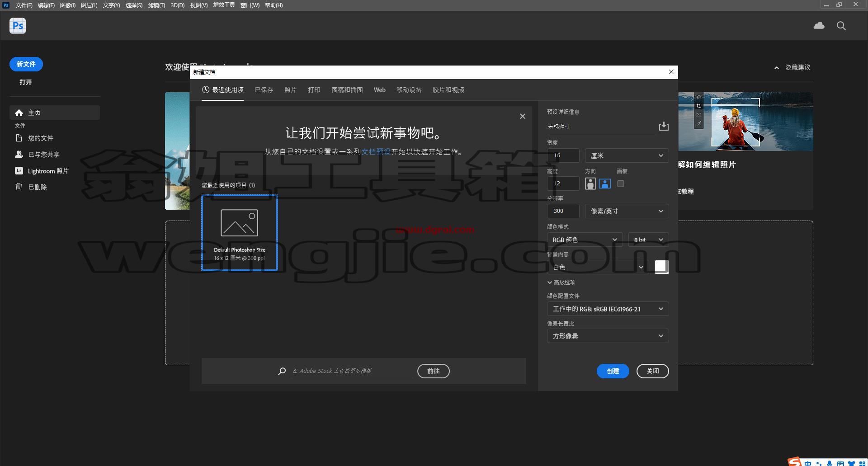Click the 关闭 button in the dialog
Screen dimensions: 868x466
652,371
